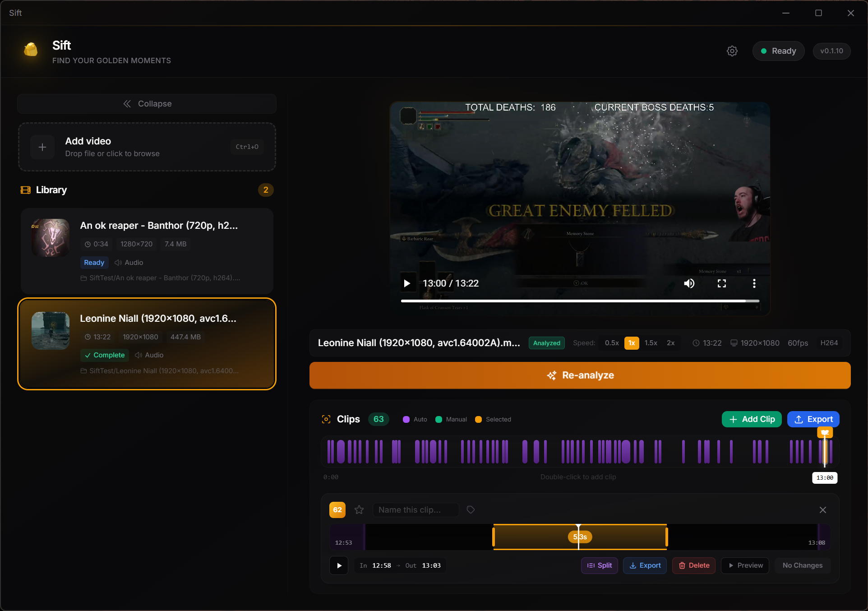Type a name in the clip name field
The width and height of the screenshot is (868, 611).
(416, 509)
